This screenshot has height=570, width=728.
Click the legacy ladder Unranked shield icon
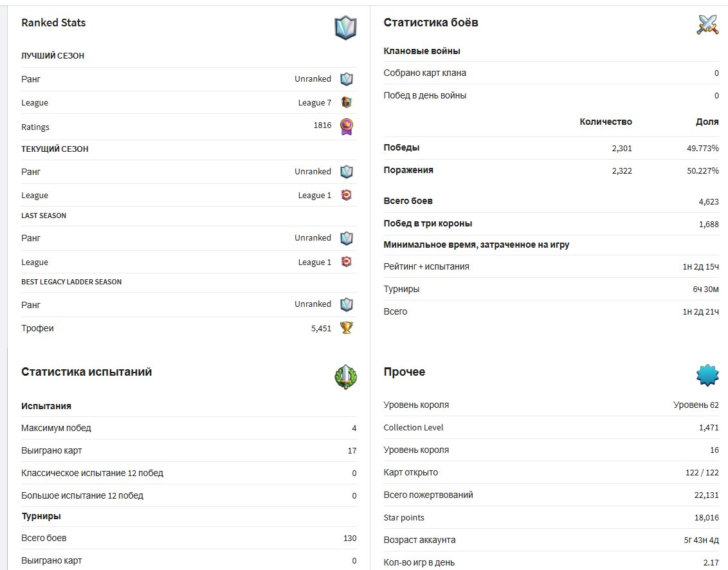(347, 305)
